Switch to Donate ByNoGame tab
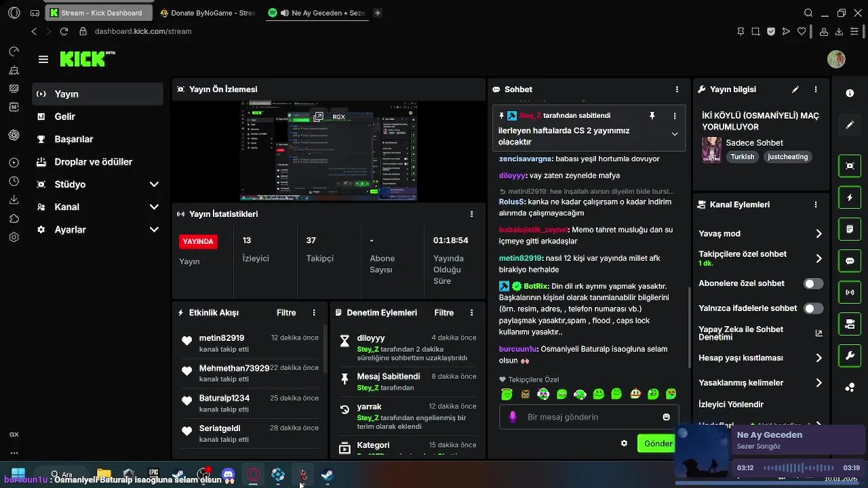This screenshot has width=868, height=488. pos(208,13)
